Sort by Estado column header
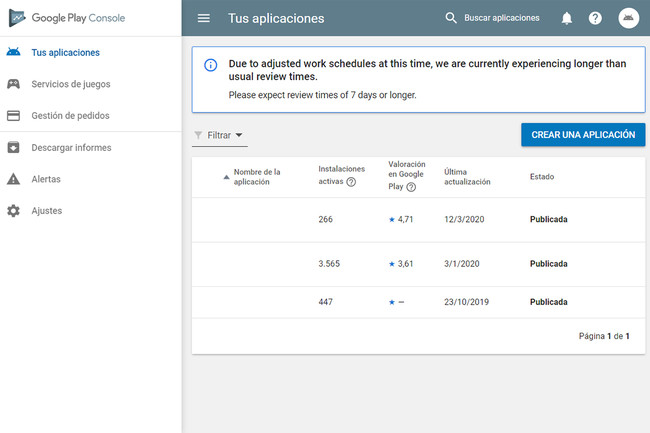This screenshot has width=650, height=433. [x=542, y=177]
